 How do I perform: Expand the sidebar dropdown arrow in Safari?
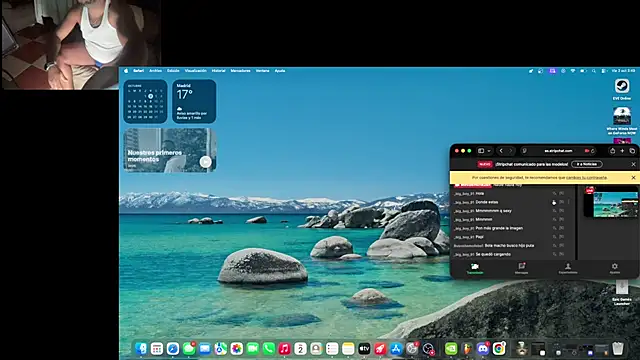pos(489,151)
